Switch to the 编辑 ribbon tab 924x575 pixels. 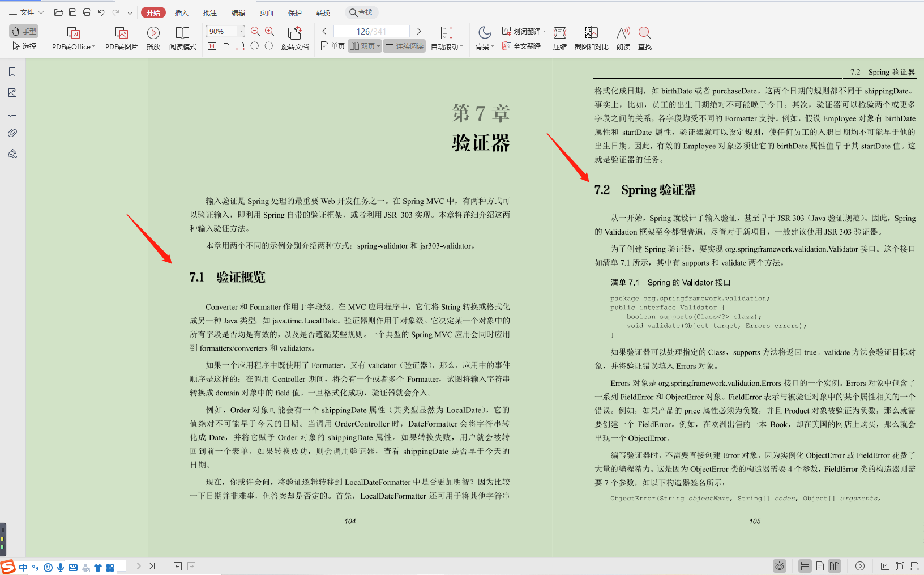[238, 12]
